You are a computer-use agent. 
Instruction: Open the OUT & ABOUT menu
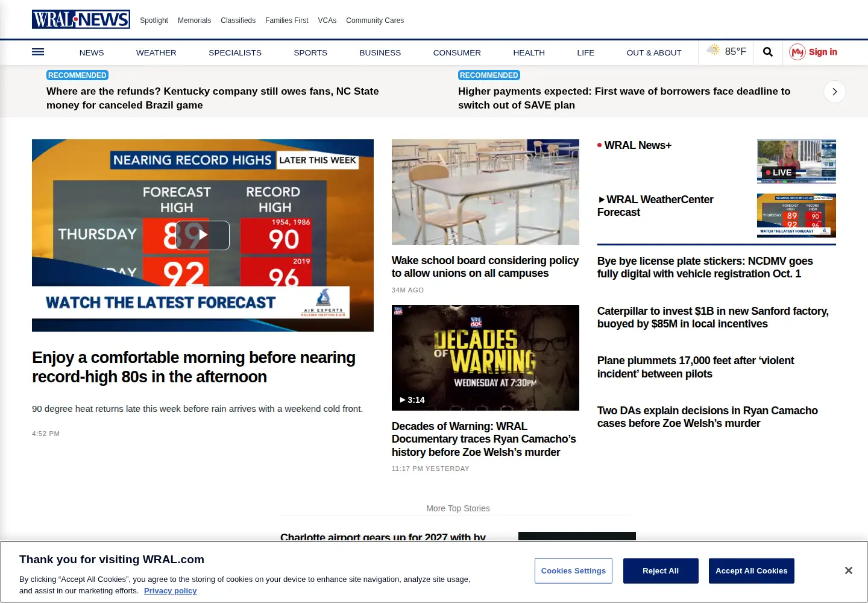point(654,52)
